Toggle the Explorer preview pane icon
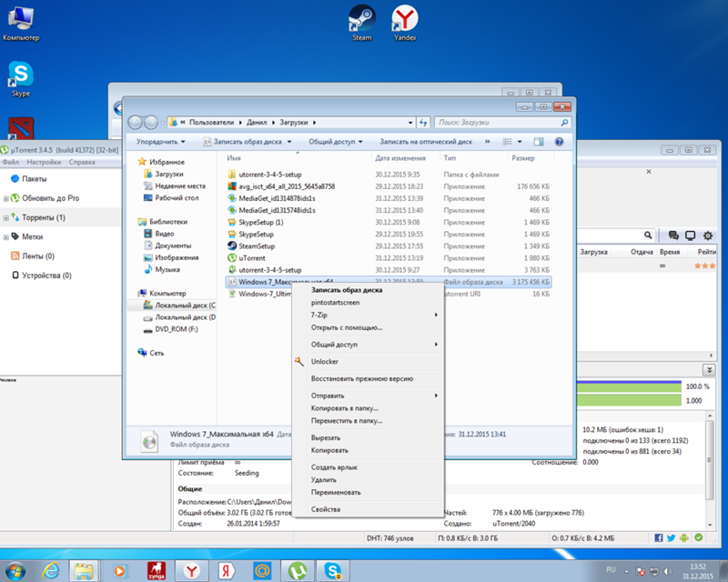Image resolution: width=728 pixels, height=582 pixels. click(x=539, y=142)
